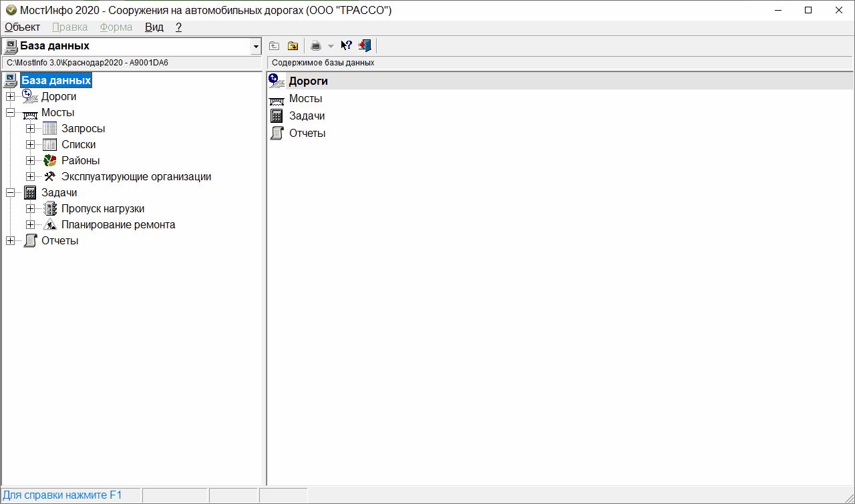Select Планирование ремонта in the tree

[118, 225]
